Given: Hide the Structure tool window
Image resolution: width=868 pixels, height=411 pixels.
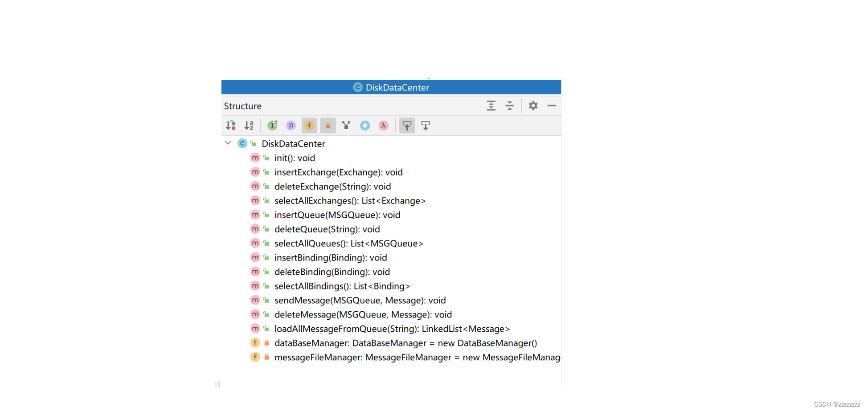Looking at the screenshot, I should pos(552,106).
